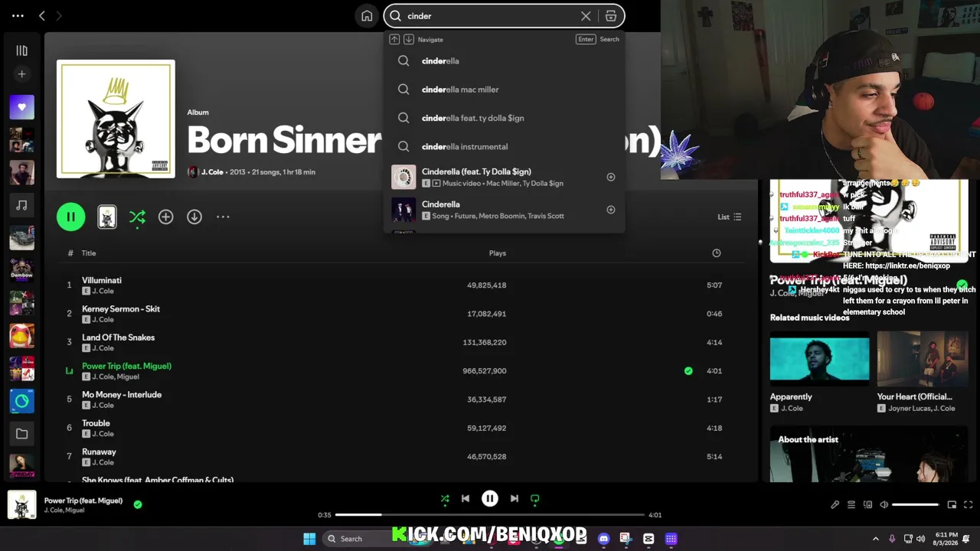Pause the album with the green button
Screen dimensions: 980x551
(x=70, y=217)
